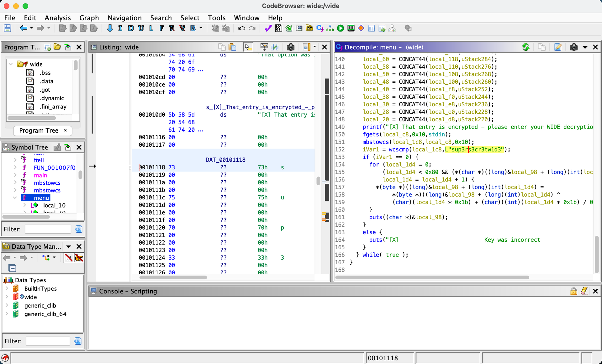Expand 'BuiltInTypes' in Data Types tree
This screenshot has height=364, width=602.
click(7, 288)
